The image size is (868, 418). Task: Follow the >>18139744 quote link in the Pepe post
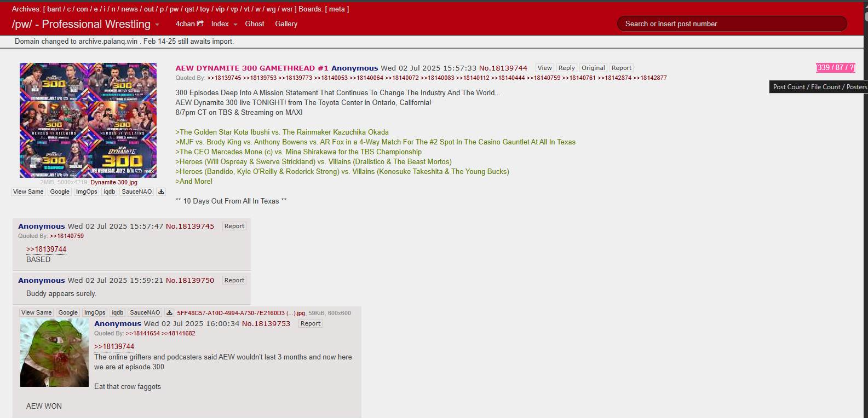[114, 347]
